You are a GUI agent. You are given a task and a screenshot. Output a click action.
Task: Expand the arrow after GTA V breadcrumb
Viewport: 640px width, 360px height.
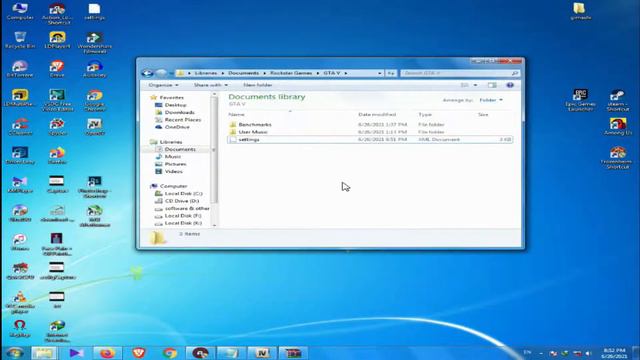pyautogui.click(x=346, y=73)
